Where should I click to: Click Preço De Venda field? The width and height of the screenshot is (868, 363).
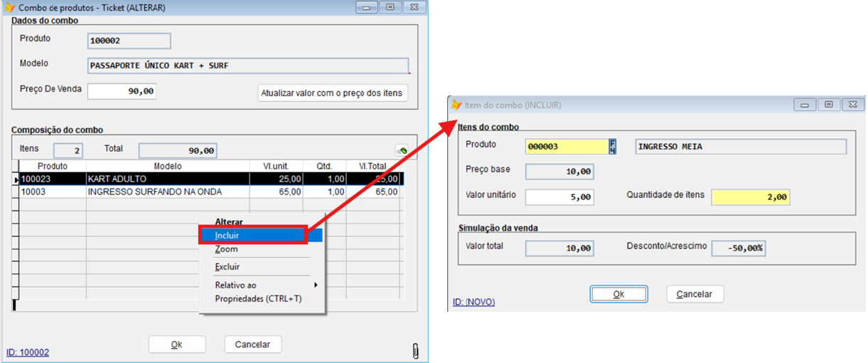[x=122, y=91]
